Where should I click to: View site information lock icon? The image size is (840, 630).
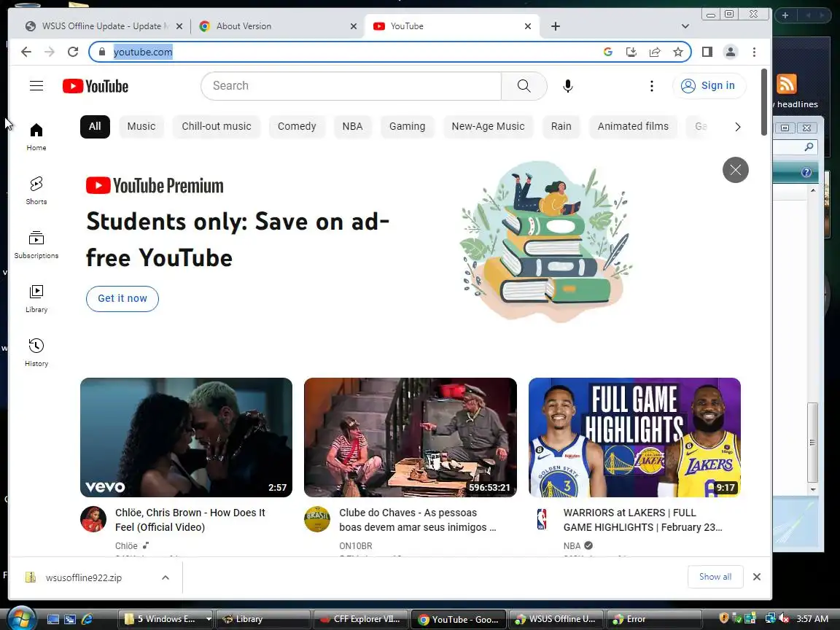pyautogui.click(x=102, y=52)
